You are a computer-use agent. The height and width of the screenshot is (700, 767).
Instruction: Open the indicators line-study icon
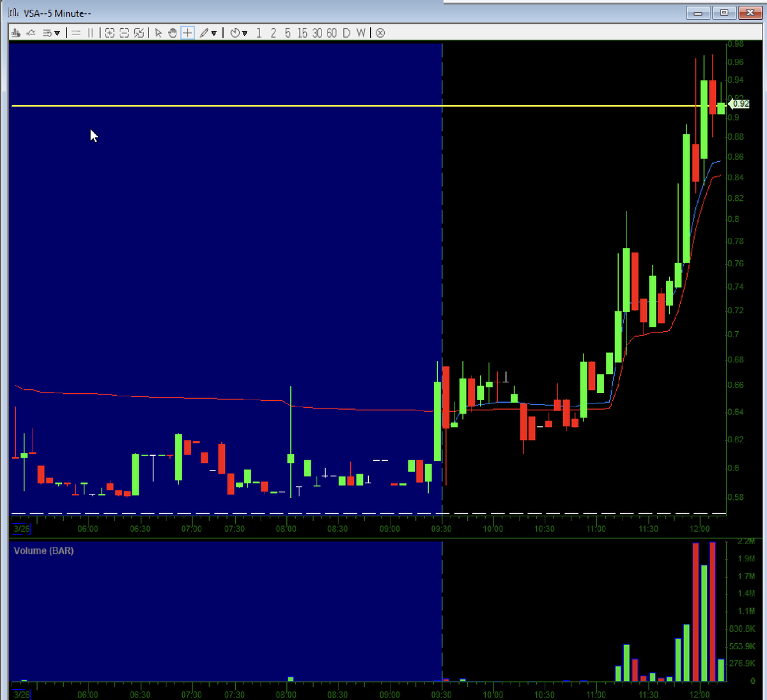point(31,33)
